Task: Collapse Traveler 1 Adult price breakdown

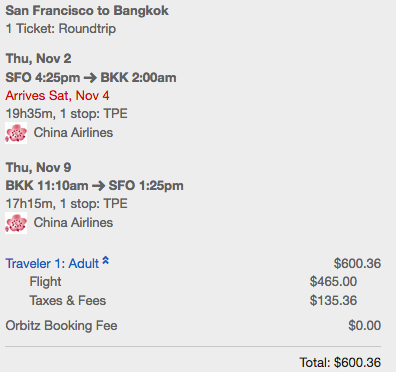Action: [x=105, y=260]
